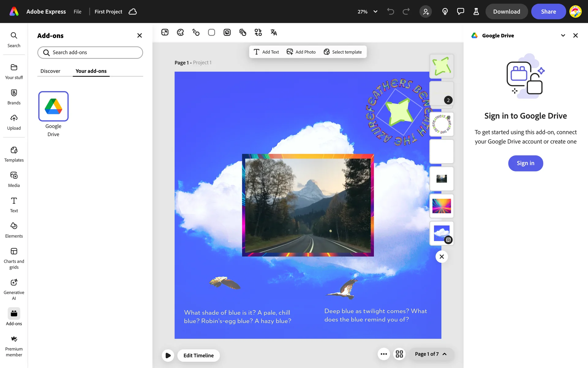
Task: Click the Search add-ons field
Action: point(90,52)
